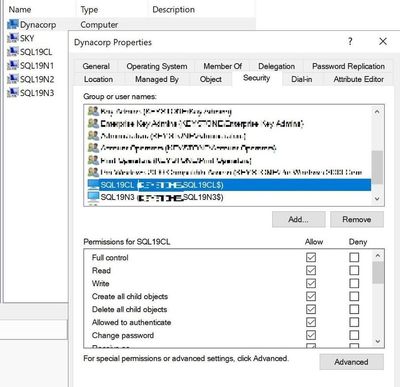400x387 pixels.
Task: Switch to the Object tab
Action: coord(211,79)
